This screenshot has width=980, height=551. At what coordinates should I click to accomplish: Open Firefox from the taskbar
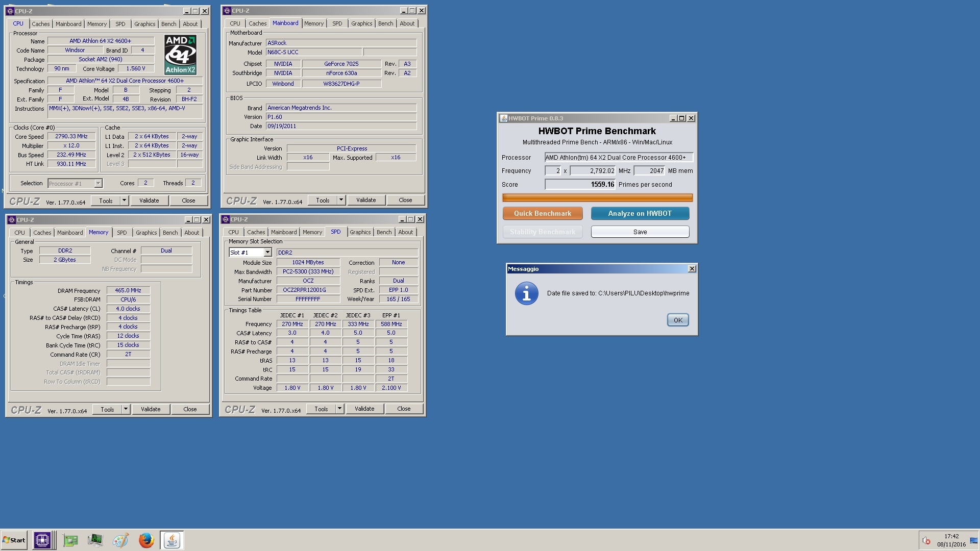[146, 540]
